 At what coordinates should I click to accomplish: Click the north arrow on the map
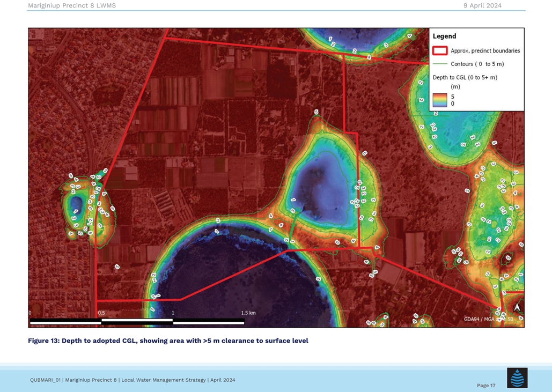click(517, 308)
